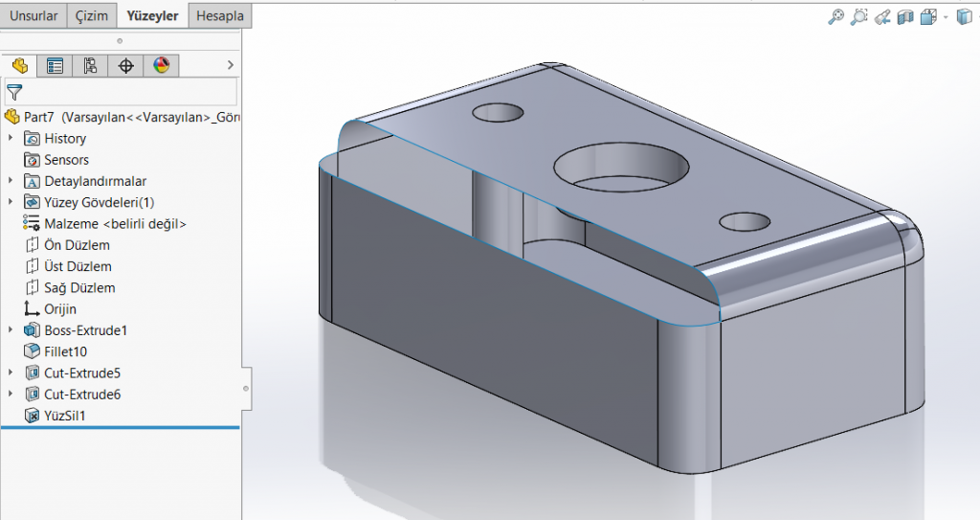Viewport: 980px width, 520px height.
Task: Click the Yüzey Gövdeleri folder icon
Action: [32, 202]
